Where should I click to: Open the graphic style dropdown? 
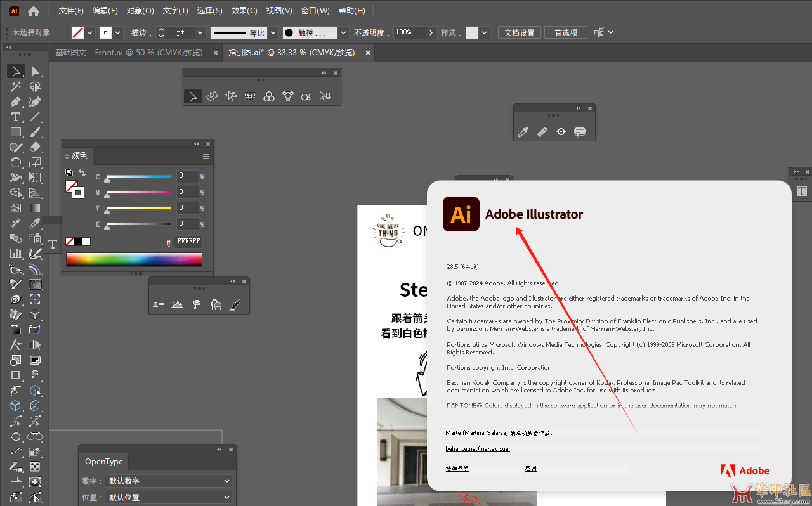(485, 32)
